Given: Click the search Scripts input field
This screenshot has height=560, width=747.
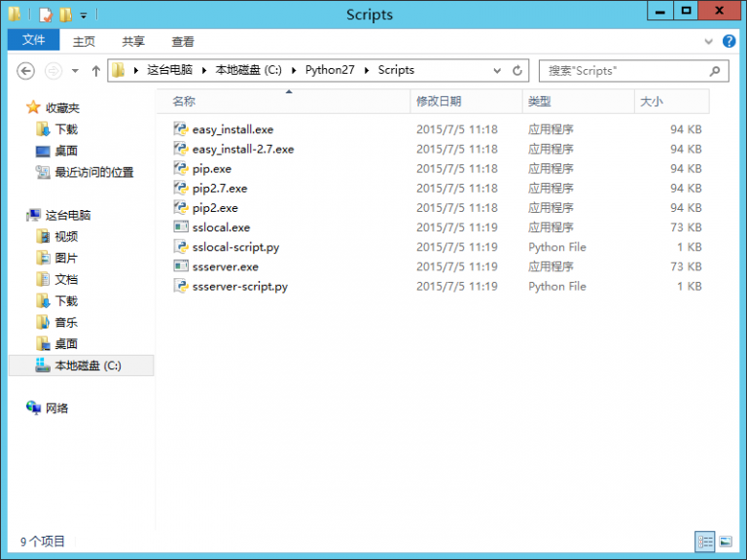Looking at the screenshot, I should tap(622, 70).
